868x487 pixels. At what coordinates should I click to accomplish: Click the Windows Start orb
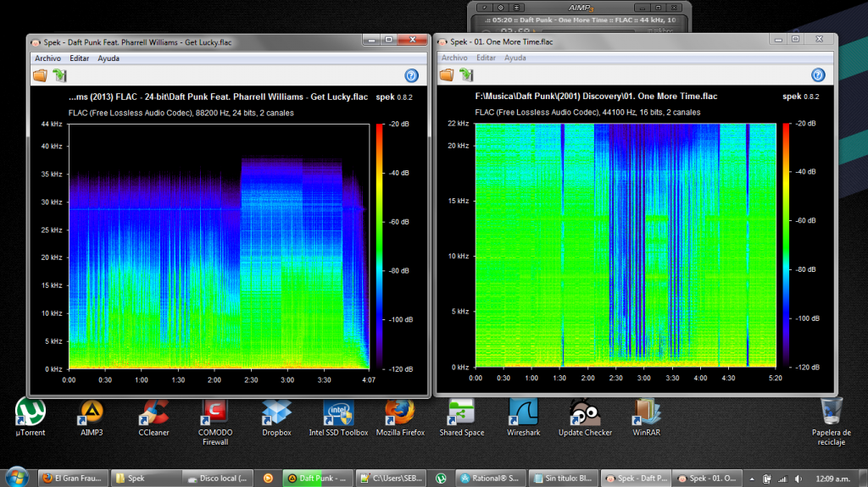point(17,478)
